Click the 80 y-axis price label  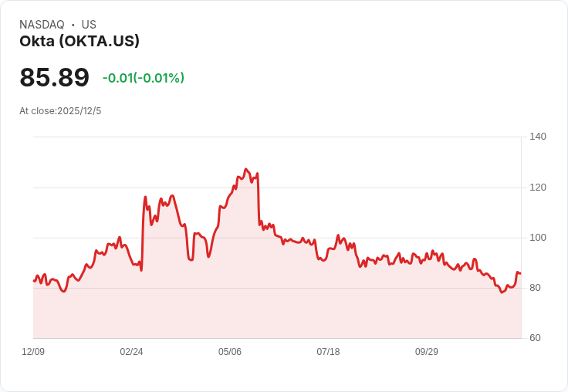coord(537,288)
